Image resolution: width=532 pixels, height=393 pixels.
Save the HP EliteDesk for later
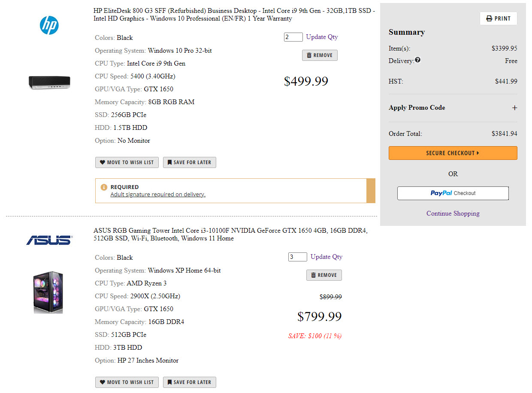(x=189, y=162)
